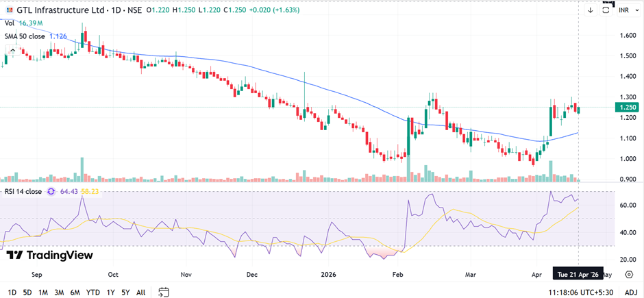Switch to the 1M time range
Image resolution: width=644 pixels, height=298 pixels.
click(x=43, y=292)
